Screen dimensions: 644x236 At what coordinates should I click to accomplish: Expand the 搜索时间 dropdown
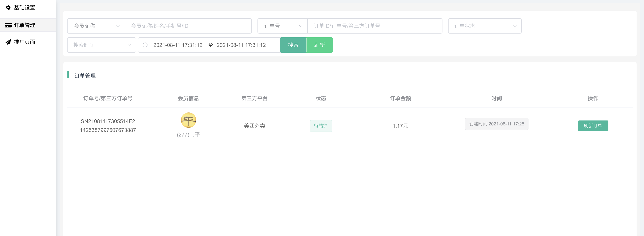pyautogui.click(x=101, y=45)
